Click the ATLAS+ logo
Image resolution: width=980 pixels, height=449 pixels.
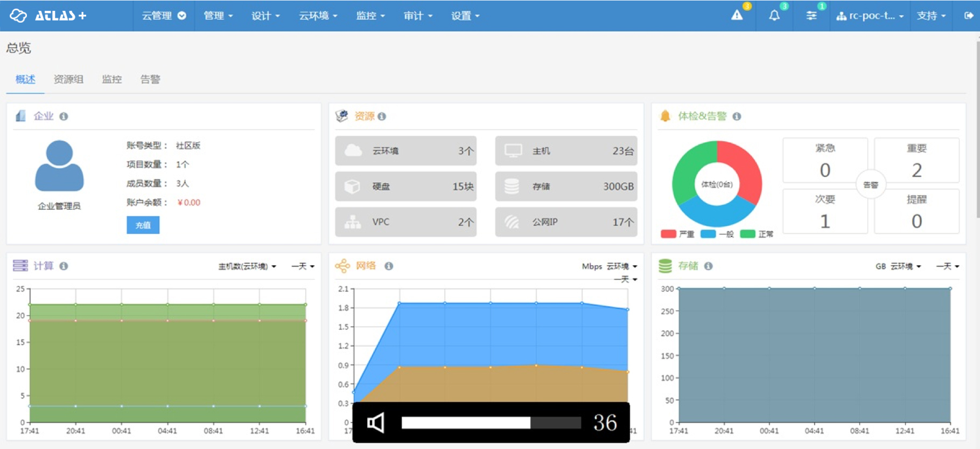[48, 16]
